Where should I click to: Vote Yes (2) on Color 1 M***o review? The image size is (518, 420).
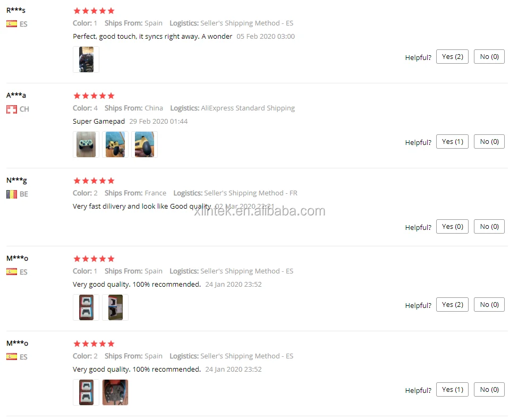click(x=452, y=304)
